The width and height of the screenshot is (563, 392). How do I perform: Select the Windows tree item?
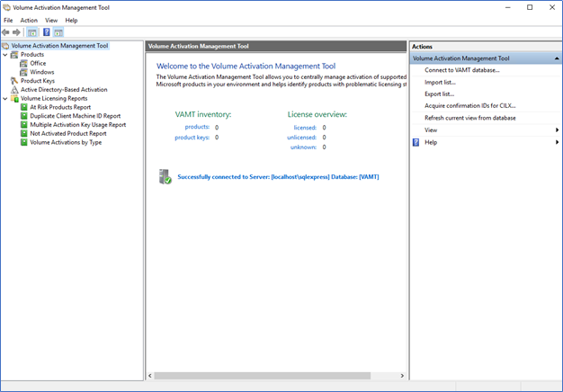[x=42, y=72]
